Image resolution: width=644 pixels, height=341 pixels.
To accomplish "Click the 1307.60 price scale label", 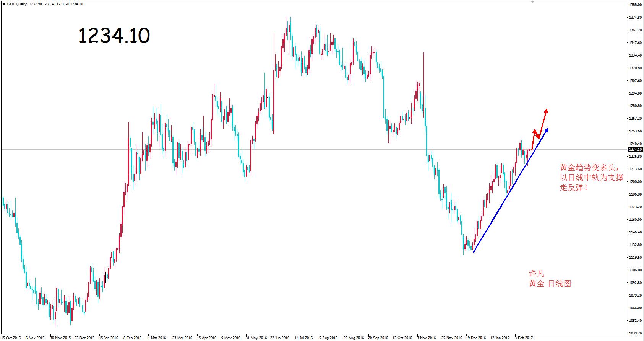I will pos(635,81).
